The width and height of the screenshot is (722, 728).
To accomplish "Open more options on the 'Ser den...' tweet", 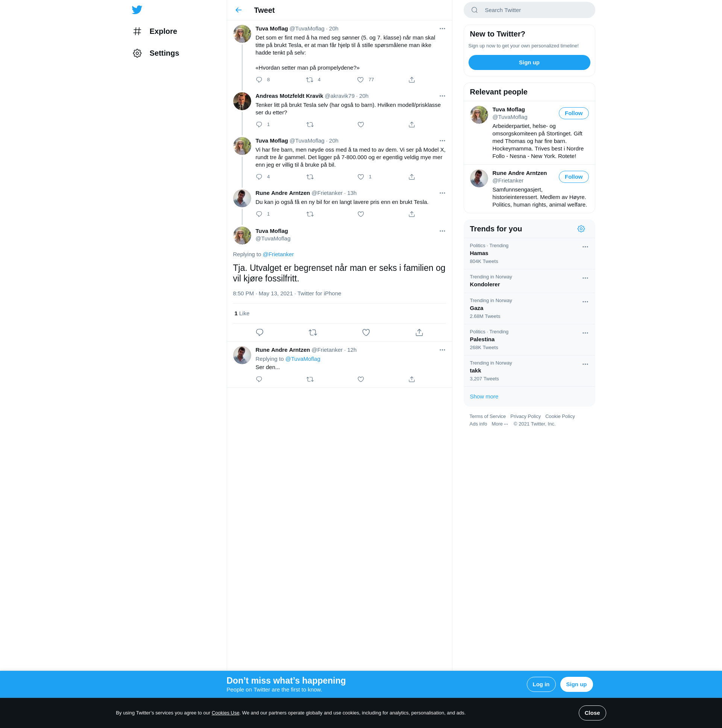I will pyautogui.click(x=442, y=350).
